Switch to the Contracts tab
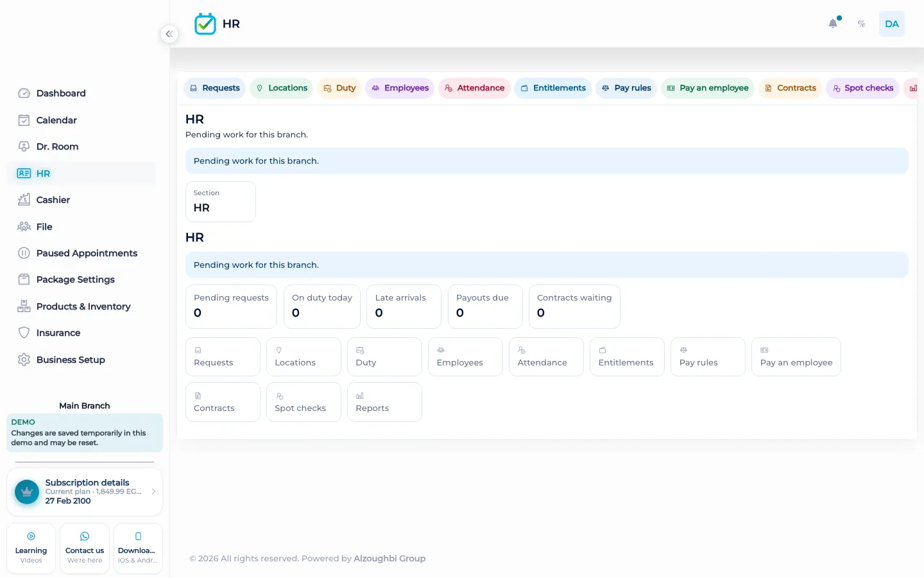 point(790,88)
